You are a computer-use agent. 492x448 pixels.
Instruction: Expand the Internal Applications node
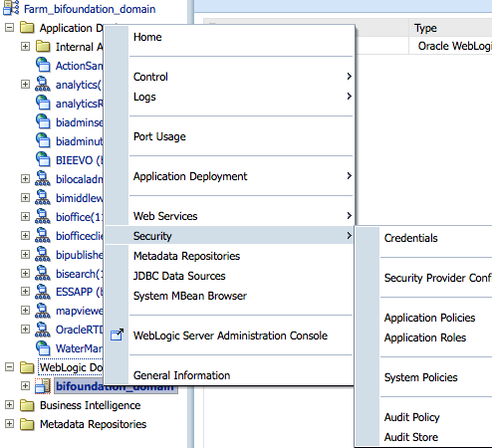pos(25,46)
